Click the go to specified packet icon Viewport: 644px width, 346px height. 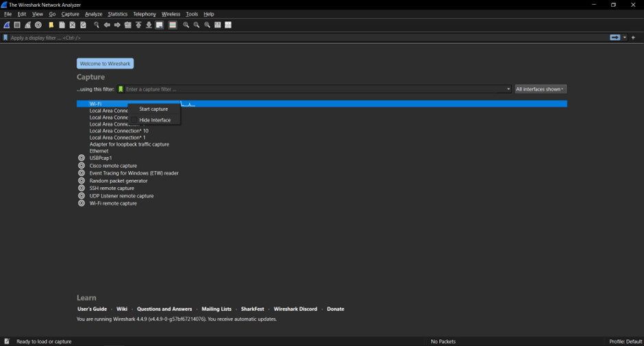127,25
